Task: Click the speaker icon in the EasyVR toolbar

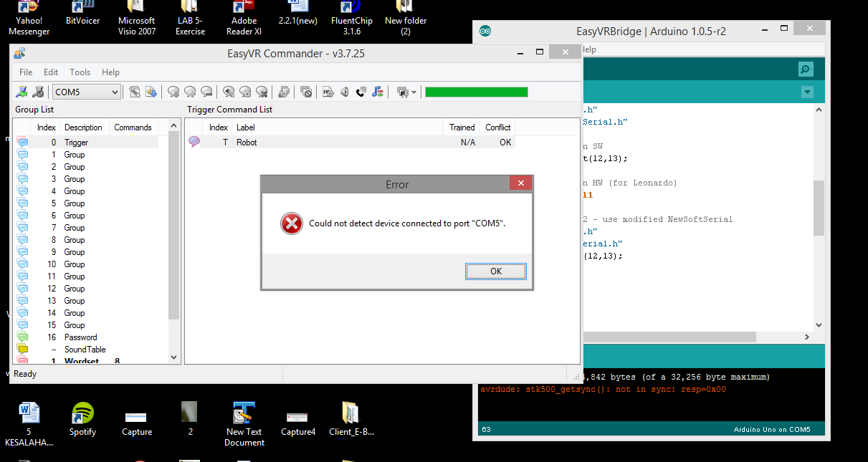Action: point(344,92)
